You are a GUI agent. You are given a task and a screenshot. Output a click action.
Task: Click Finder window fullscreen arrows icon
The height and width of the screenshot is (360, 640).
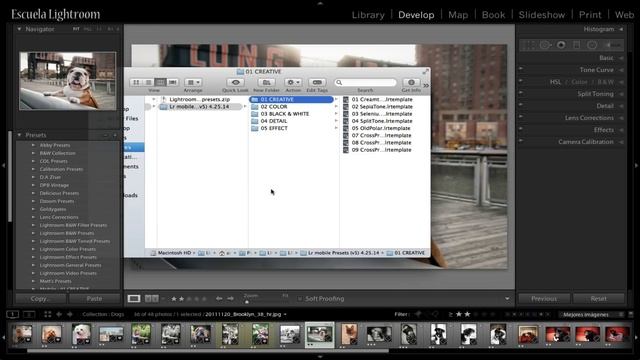pos(425,71)
